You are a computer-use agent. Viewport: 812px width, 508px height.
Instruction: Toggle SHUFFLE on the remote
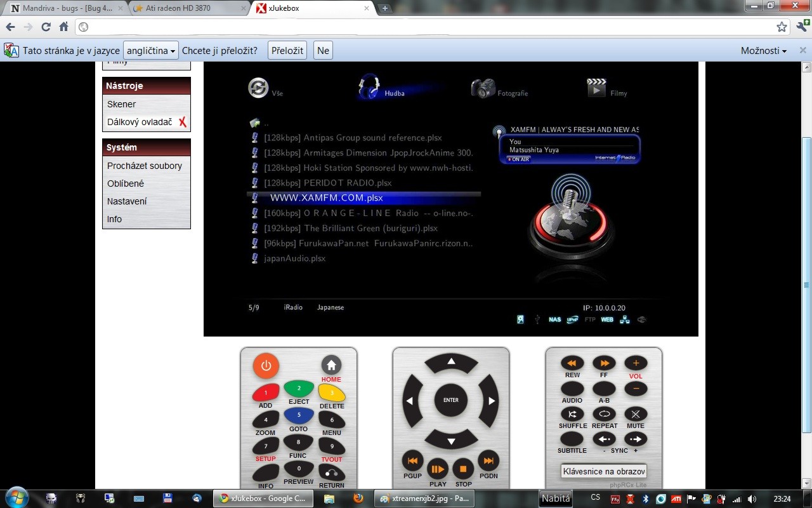[572, 414]
